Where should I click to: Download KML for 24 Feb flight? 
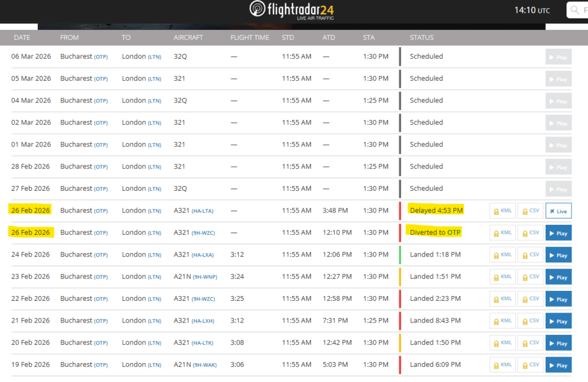[x=502, y=255]
